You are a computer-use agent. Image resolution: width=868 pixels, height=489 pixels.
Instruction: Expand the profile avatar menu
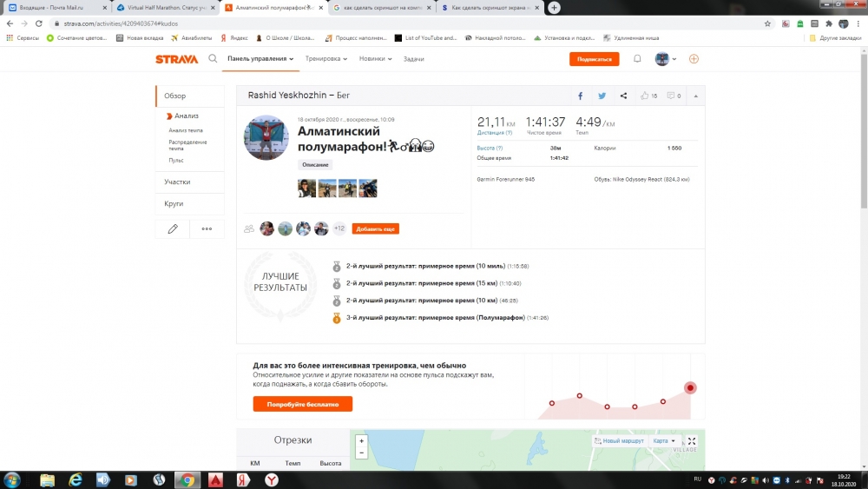click(666, 59)
